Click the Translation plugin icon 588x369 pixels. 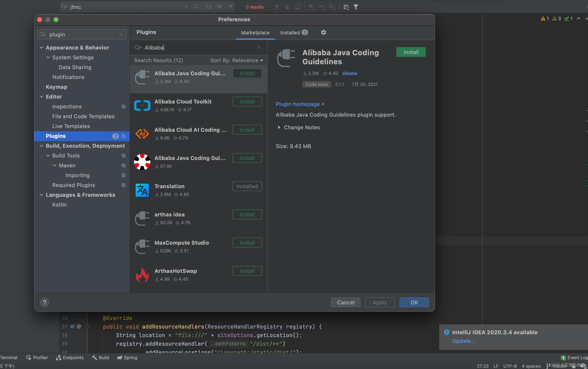[142, 190]
